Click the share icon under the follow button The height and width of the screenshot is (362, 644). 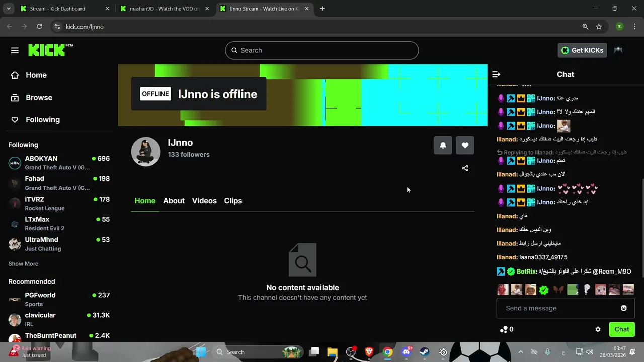pos(465,168)
